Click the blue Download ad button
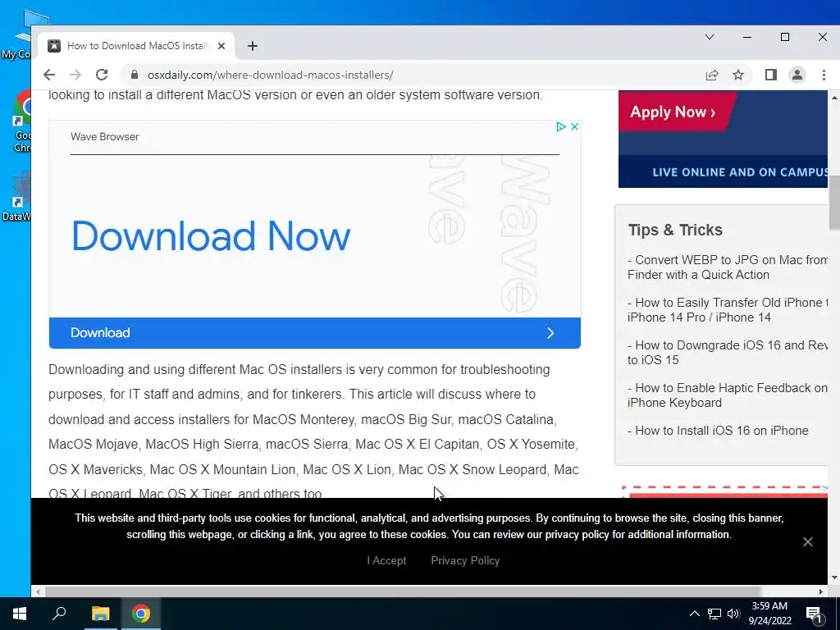This screenshot has height=630, width=840. 314,333
